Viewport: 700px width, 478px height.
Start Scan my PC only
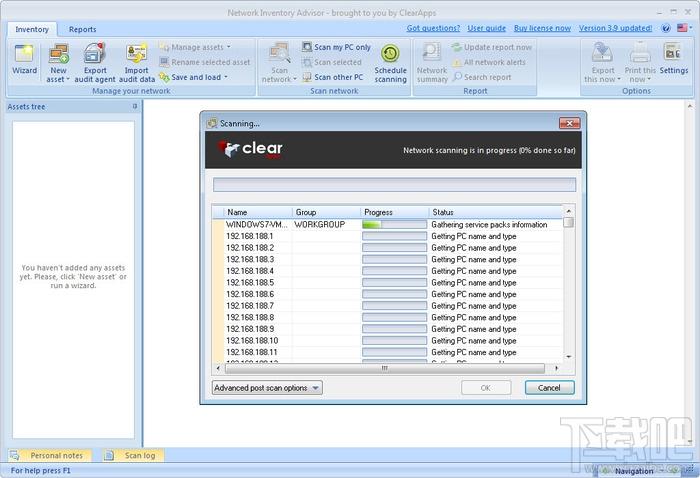337,47
